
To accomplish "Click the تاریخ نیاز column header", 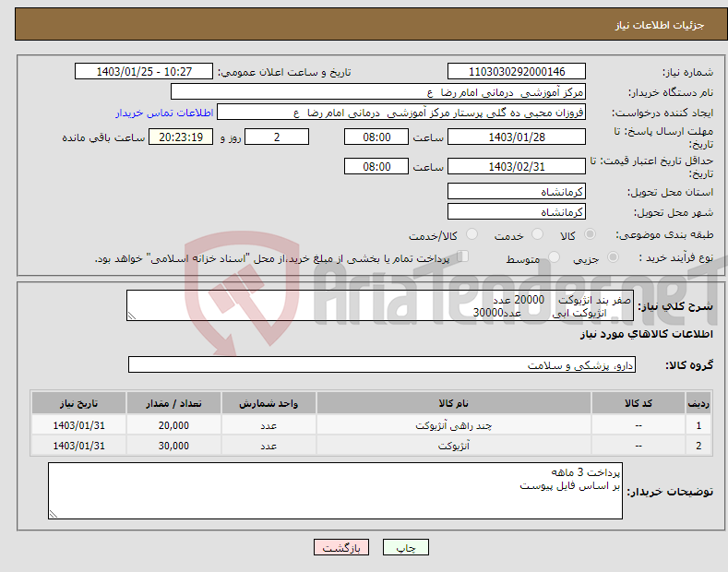I will [x=79, y=403].
